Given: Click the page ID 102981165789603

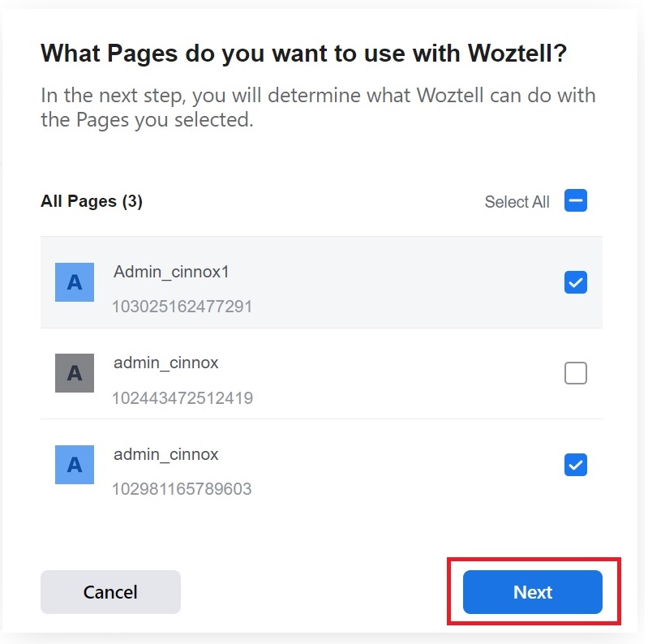Looking at the screenshot, I should (x=182, y=489).
